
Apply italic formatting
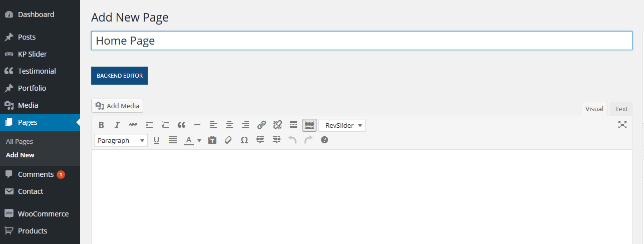117,125
